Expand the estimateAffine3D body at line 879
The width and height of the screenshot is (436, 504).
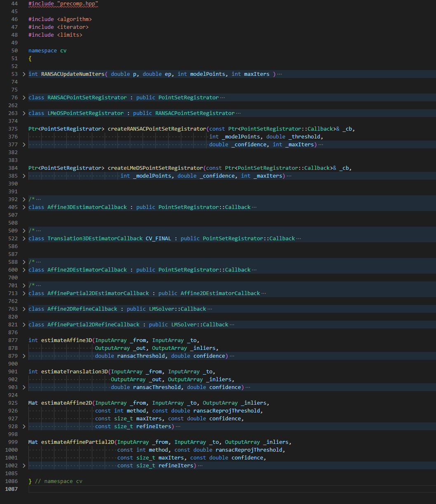pyautogui.click(x=24, y=356)
